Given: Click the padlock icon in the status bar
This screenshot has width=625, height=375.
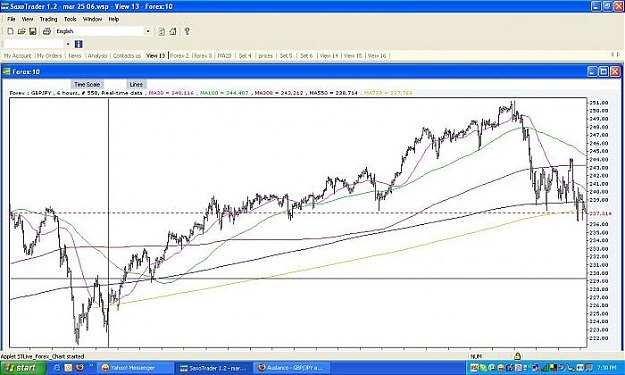Looking at the screenshot, I should coord(517,356).
